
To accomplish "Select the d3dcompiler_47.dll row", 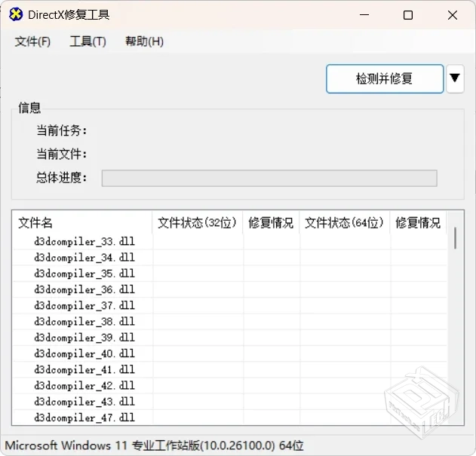I will click(x=229, y=418).
